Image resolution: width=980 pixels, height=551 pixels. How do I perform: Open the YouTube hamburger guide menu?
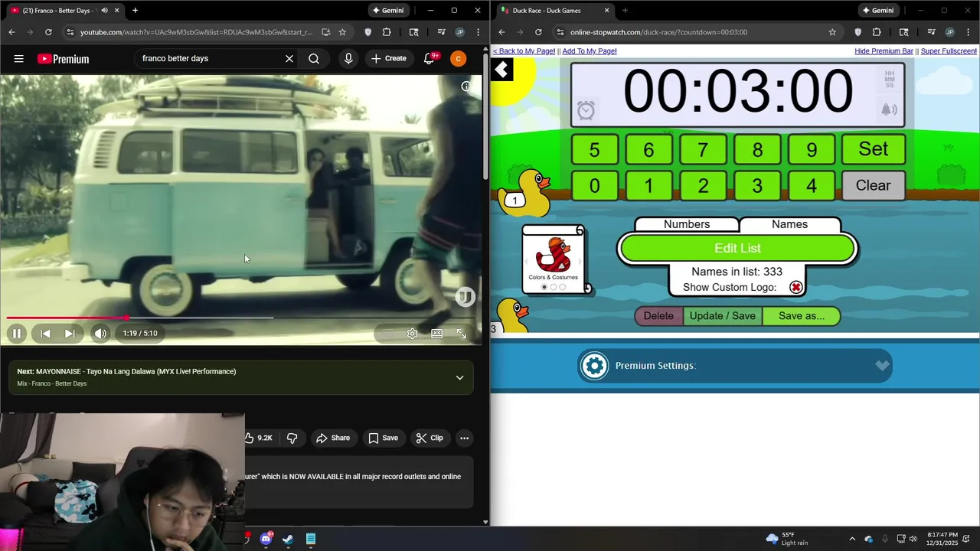coord(19,59)
